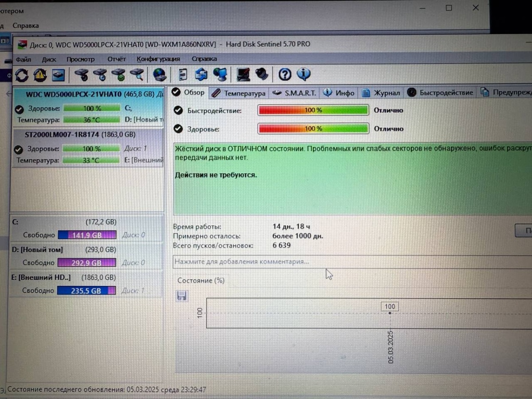Open Справка menu in Hard Disk Sentinel
532x399 pixels.
pos(204,59)
